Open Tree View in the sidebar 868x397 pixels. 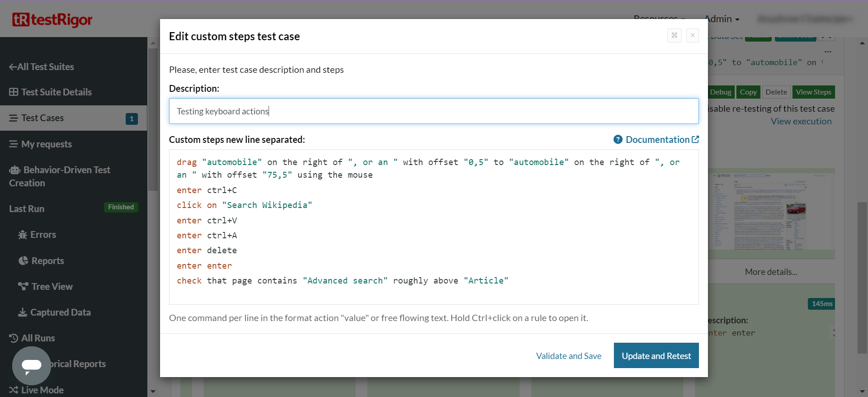[x=52, y=287]
